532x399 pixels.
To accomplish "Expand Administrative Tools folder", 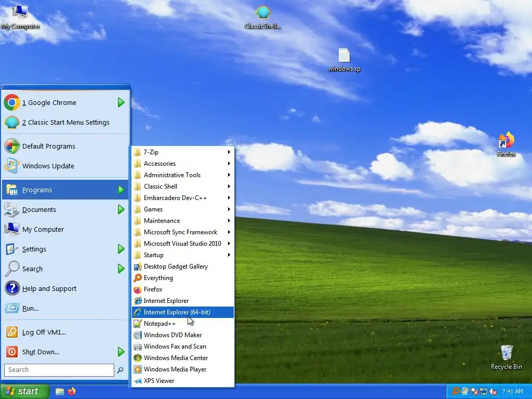I will tap(183, 175).
